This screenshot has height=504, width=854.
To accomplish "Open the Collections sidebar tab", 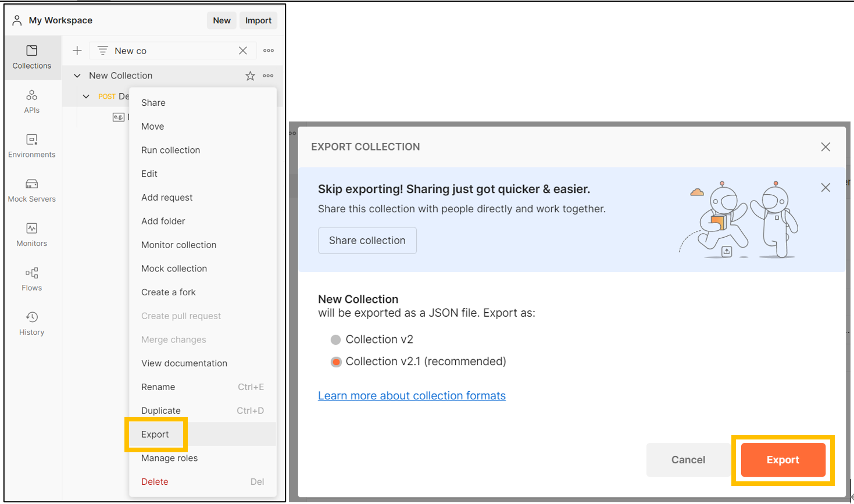I will tap(32, 57).
